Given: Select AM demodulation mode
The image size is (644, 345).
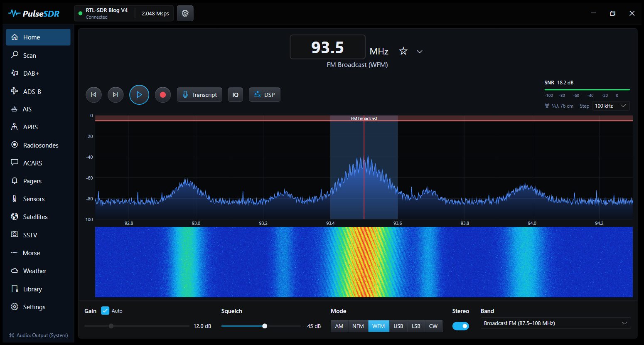Looking at the screenshot, I should (x=339, y=326).
